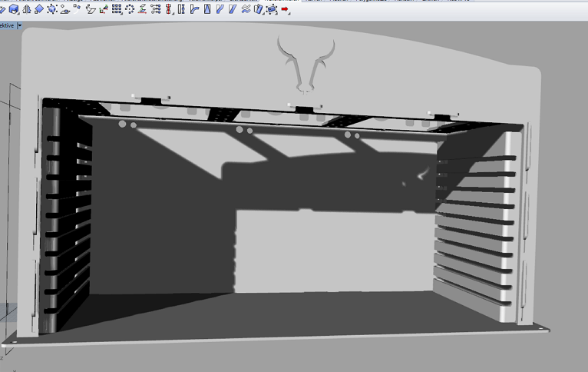588x372 pixels.
Task: Open the Perspektive viewport dropdown arrow
Action: point(19,25)
